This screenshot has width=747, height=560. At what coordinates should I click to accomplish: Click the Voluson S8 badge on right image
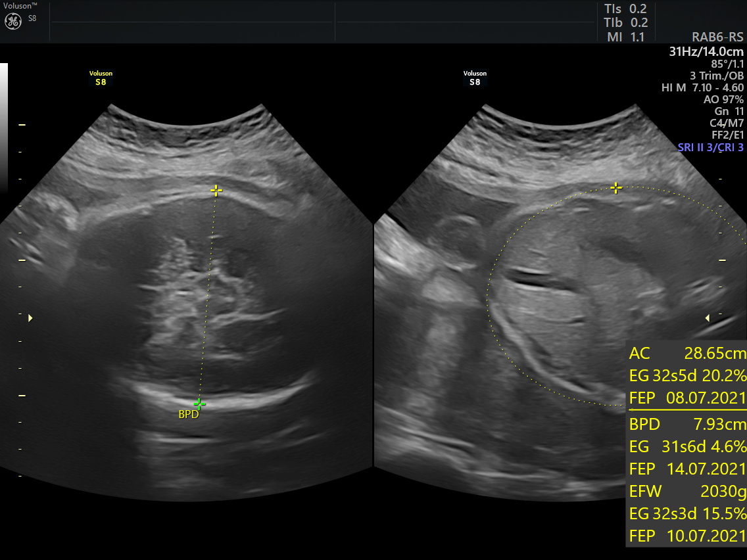pos(475,78)
